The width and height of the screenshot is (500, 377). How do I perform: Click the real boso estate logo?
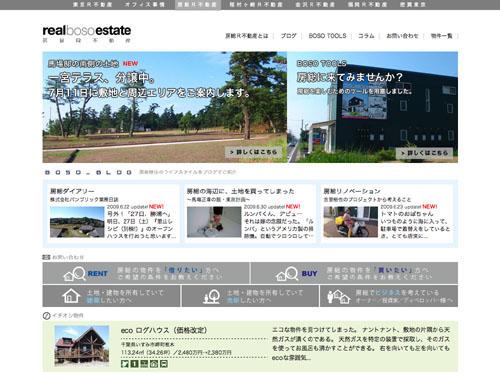pyautogui.click(x=87, y=33)
